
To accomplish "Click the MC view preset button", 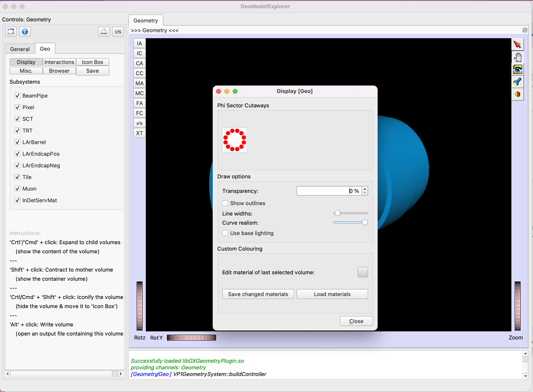I will click(x=139, y=93).
